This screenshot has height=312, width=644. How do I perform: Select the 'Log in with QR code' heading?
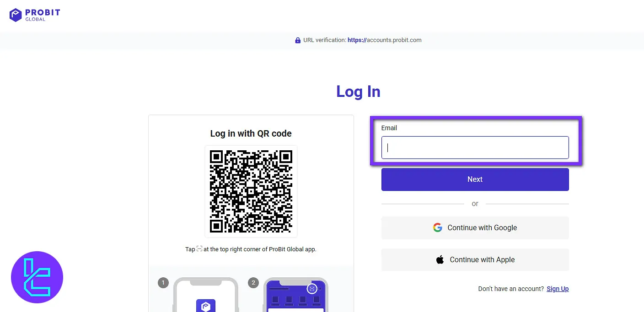click(x=251, y=133)
